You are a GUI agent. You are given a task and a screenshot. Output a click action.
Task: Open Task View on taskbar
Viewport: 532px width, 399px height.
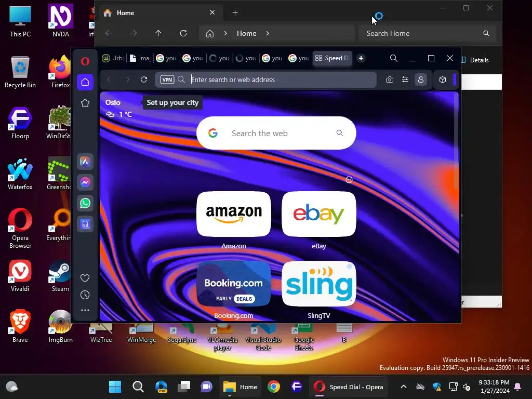click(x=184, y=387)
